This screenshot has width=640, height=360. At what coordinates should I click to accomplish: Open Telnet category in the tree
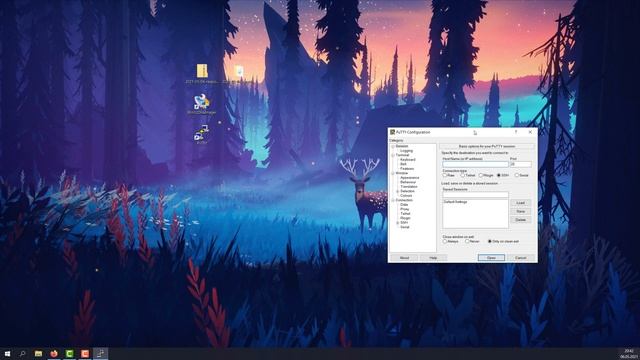coord(405,213)
